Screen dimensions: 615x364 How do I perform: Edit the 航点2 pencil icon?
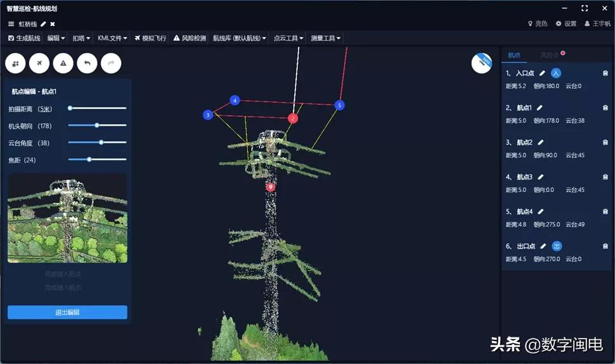(x=540, y=142)
